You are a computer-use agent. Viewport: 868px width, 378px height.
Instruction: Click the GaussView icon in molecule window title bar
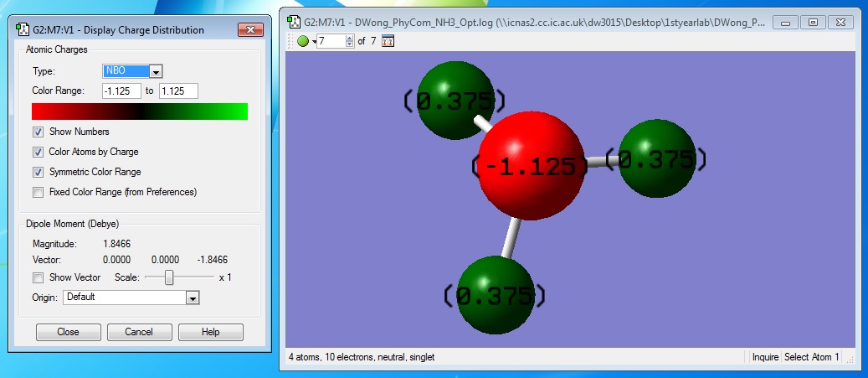click(x=295, y=22)
